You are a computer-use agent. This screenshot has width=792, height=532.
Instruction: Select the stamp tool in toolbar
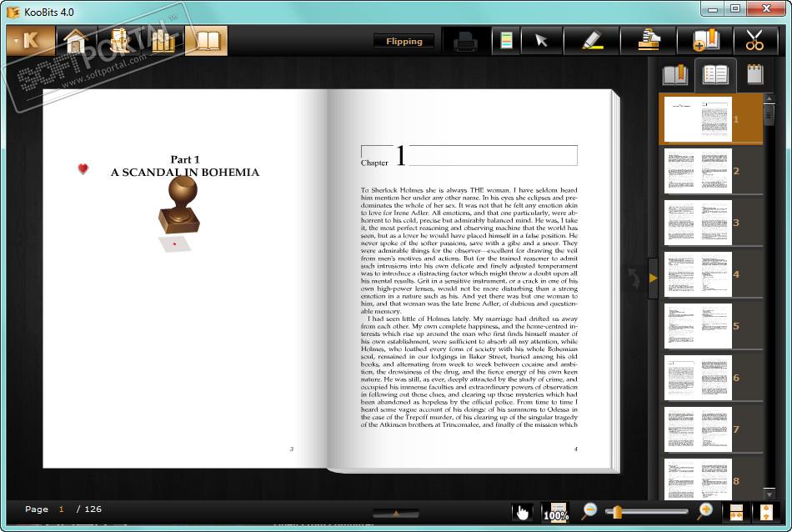(x=649, y=40)
